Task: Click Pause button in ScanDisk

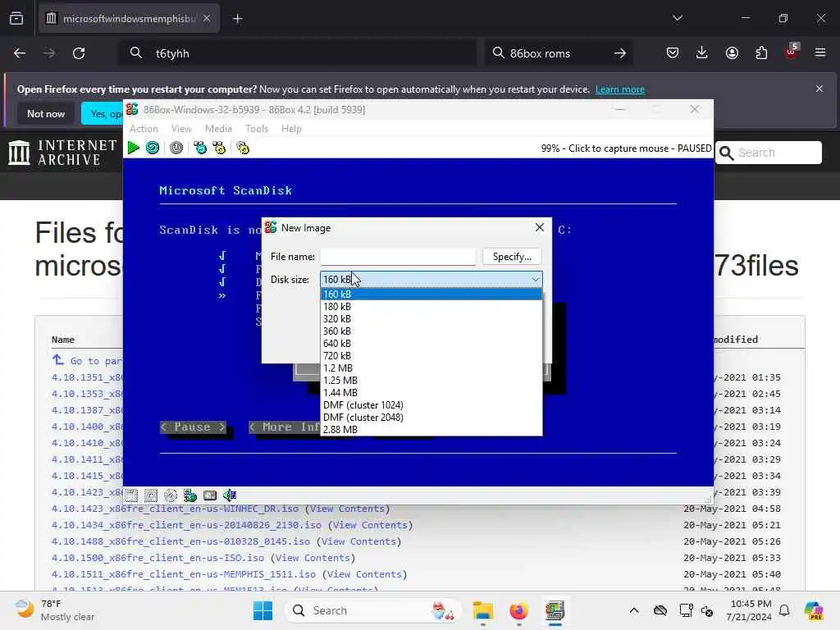Action: click(193, 427)
